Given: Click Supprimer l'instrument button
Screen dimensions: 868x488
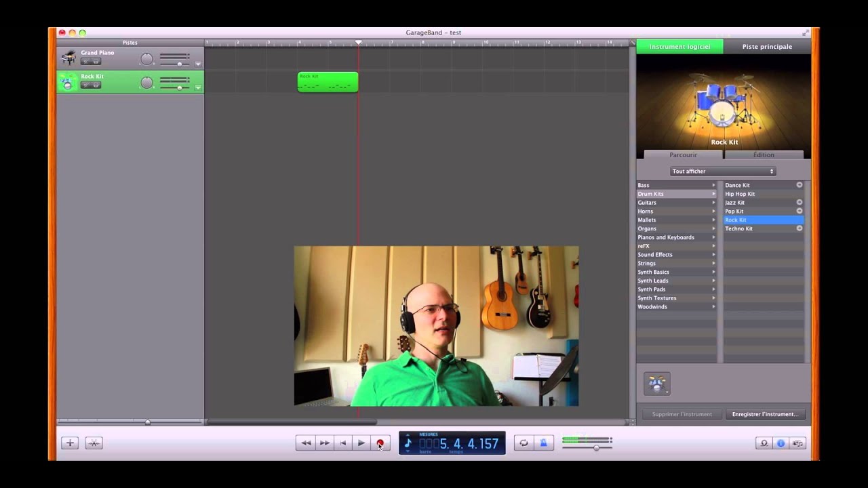Looking at the screenshot, I should 682,414.
